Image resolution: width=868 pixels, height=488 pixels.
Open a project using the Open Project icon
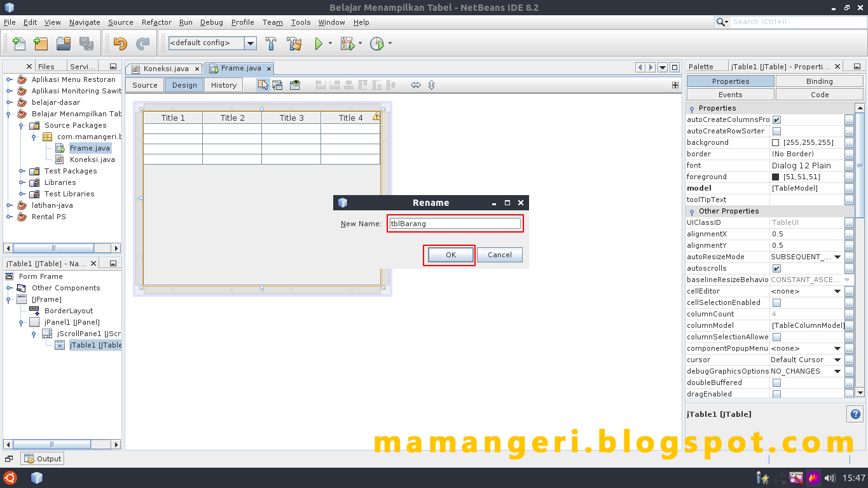pos(64,43)
